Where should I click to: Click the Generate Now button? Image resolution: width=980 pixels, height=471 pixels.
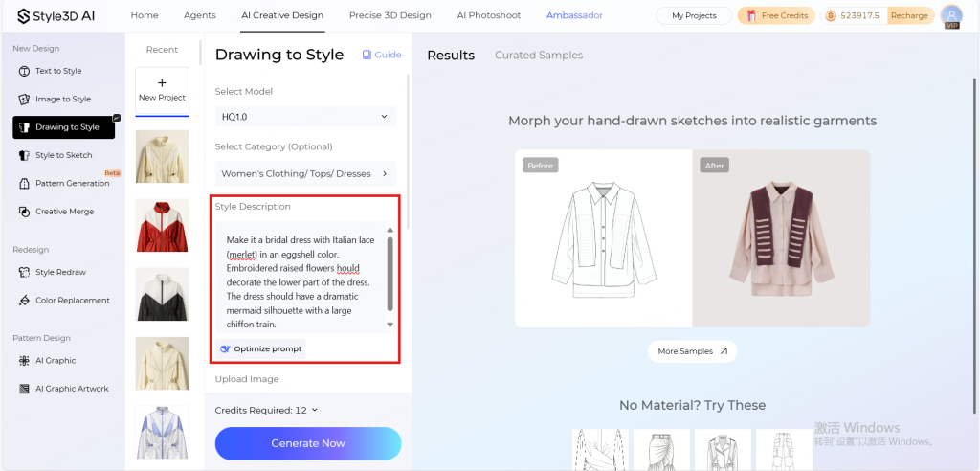(308, 443)
